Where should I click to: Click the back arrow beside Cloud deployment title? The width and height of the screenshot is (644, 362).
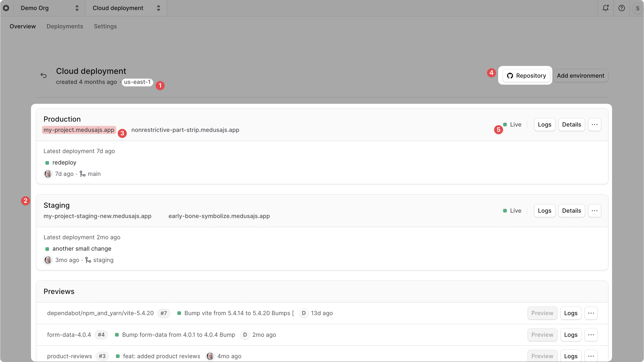(x=44, y=75)
